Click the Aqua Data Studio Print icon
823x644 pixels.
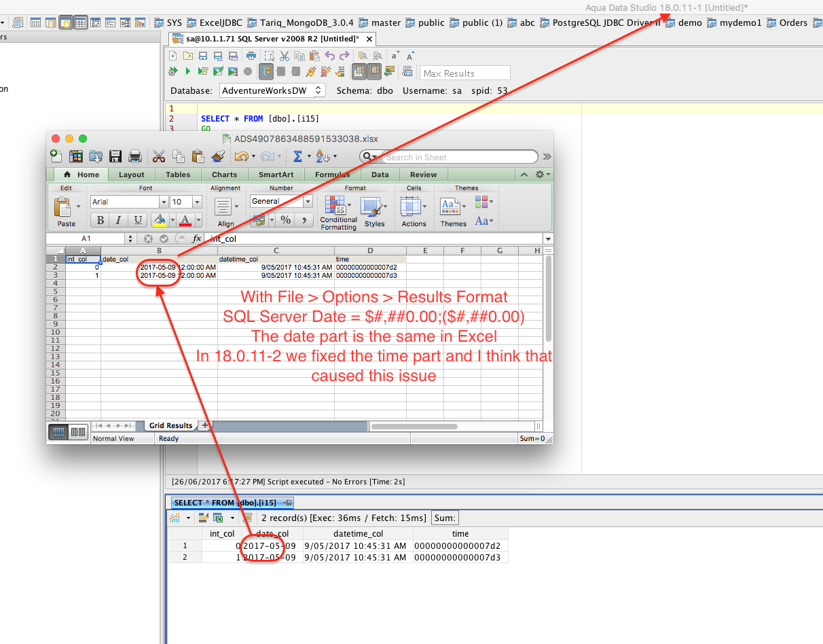[251, 56]
